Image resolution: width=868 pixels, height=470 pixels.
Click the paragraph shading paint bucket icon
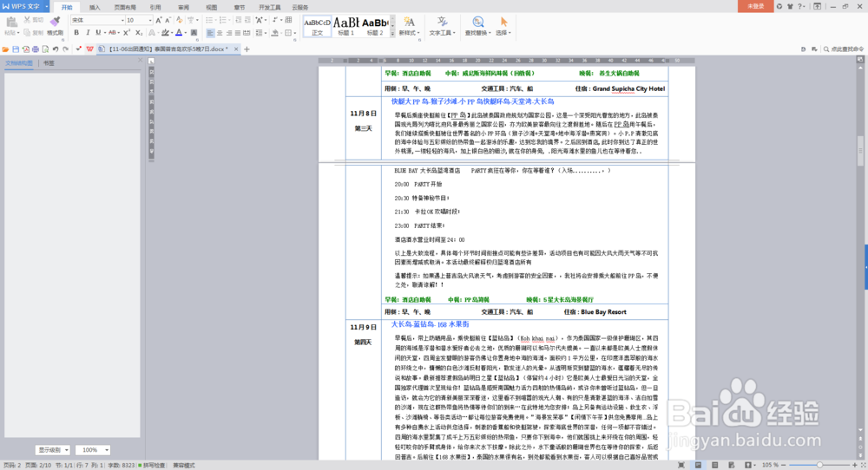pos(274,33)
